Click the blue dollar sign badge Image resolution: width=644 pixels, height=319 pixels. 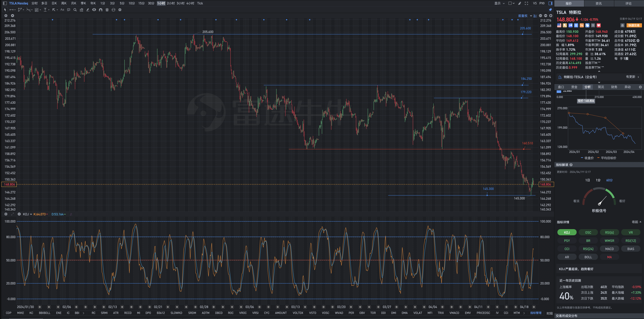[x=576, y=25]
